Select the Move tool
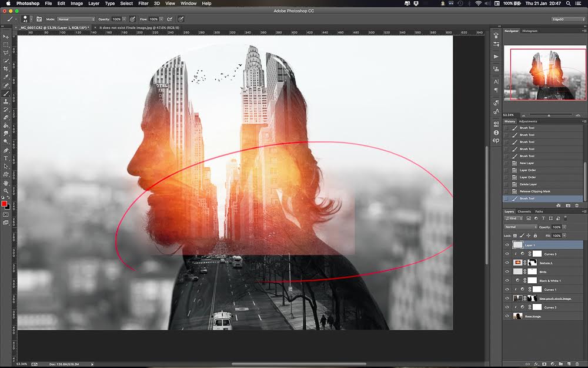588x368 pixels. coord(5,36)
